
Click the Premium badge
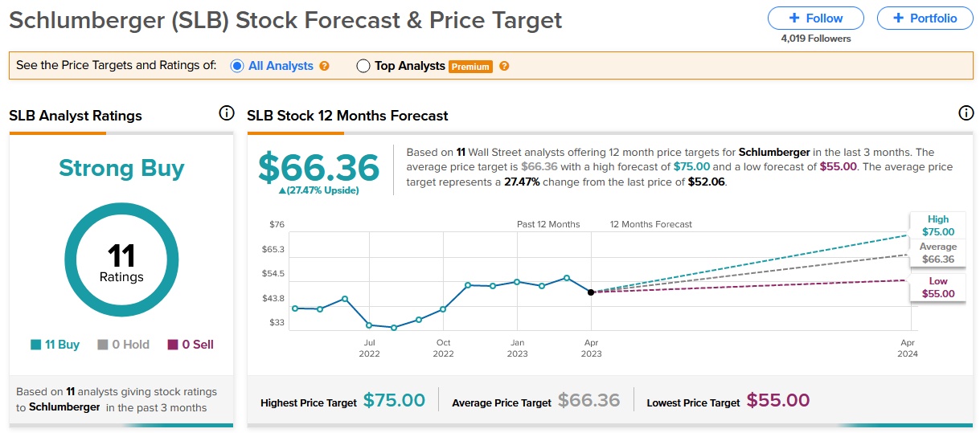point(470,67)
